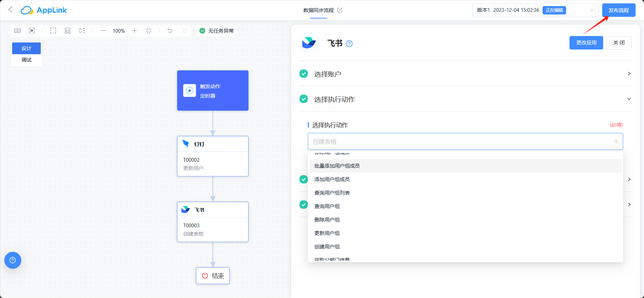This screenshot has width=644, height=298.
Task: Go back using the top-left arrow
Action: point(10,10)
